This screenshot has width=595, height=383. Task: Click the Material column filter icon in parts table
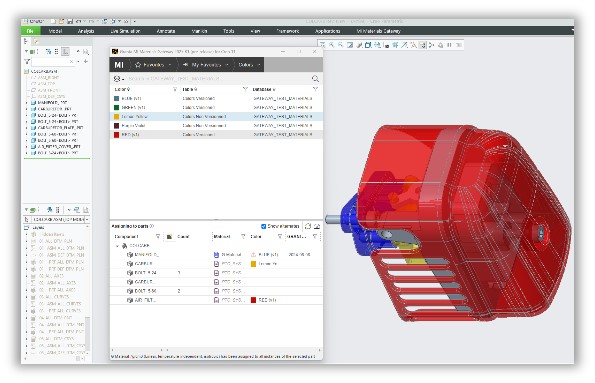coord(243,236)
